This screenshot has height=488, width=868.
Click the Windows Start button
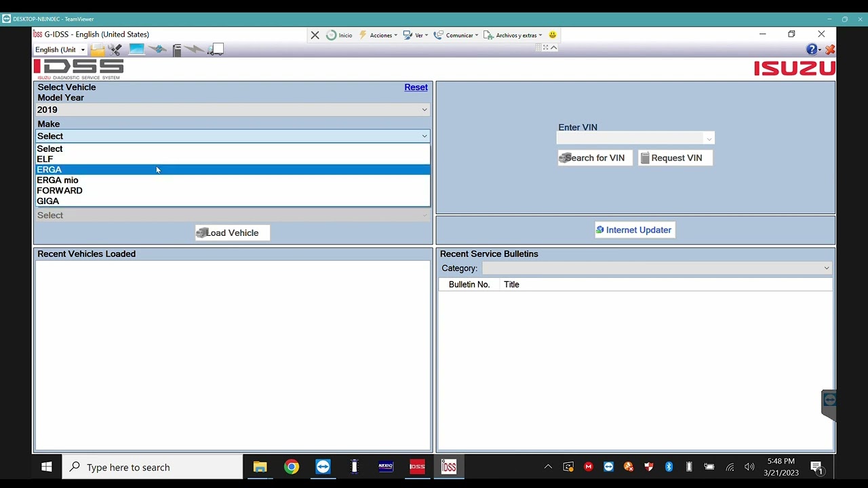pyautogui.click(x=47, y=467)
